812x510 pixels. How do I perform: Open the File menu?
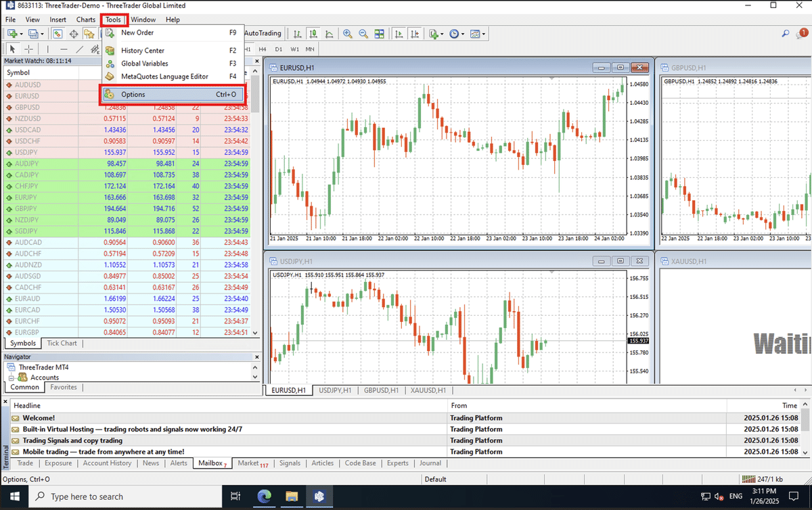click(x=11, y=20)
